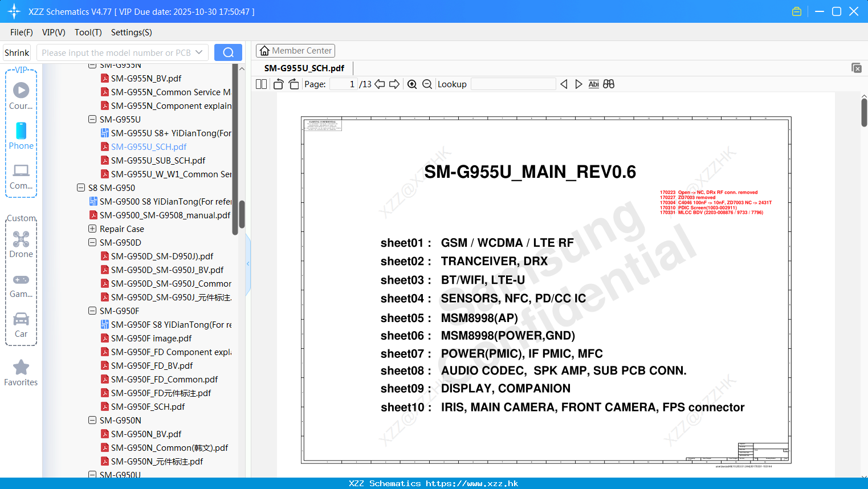The width and height of the screenshot is (868, 489).
Task: Open Member Center
Action: click(295, 51)
